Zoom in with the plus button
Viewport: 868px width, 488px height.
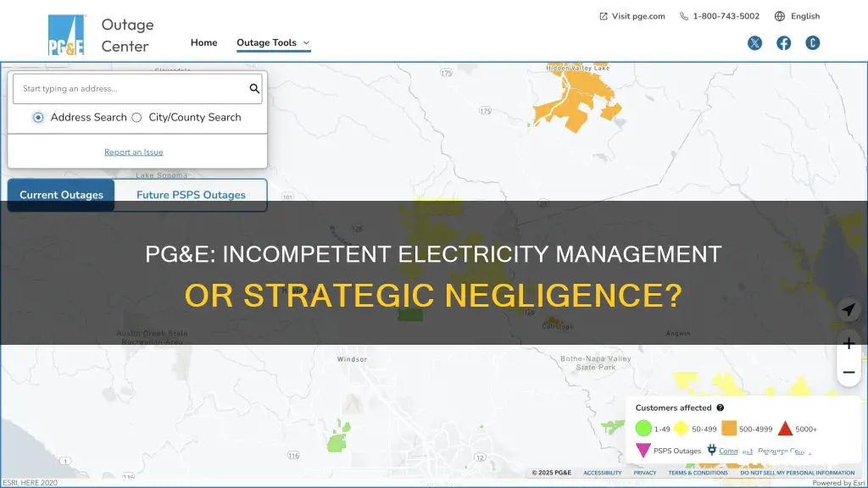pos(848,344)
